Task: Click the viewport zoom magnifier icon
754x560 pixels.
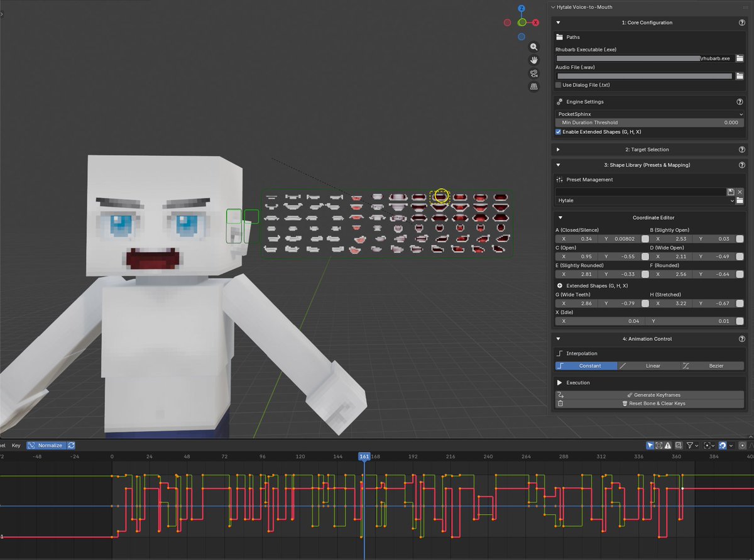Action: 533,47
